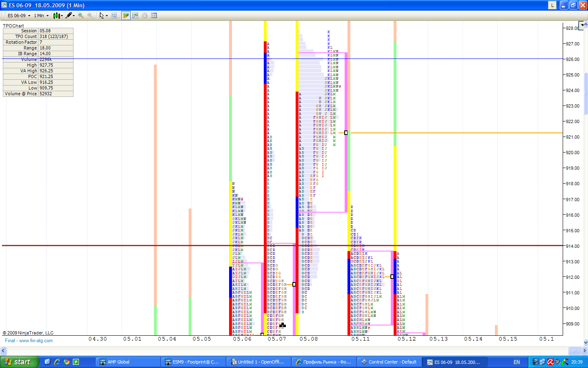Click the POC square marker on 05.07 profile
588x368 pixels.
pyautogui.click(x=294, y=285)
